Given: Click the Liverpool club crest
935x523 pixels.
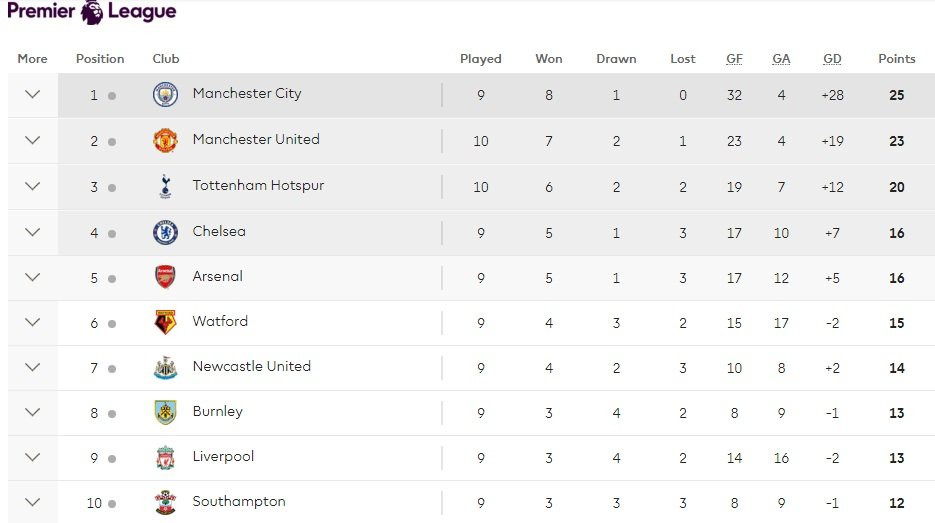Looking at the screenshot, I should (165, 457).
